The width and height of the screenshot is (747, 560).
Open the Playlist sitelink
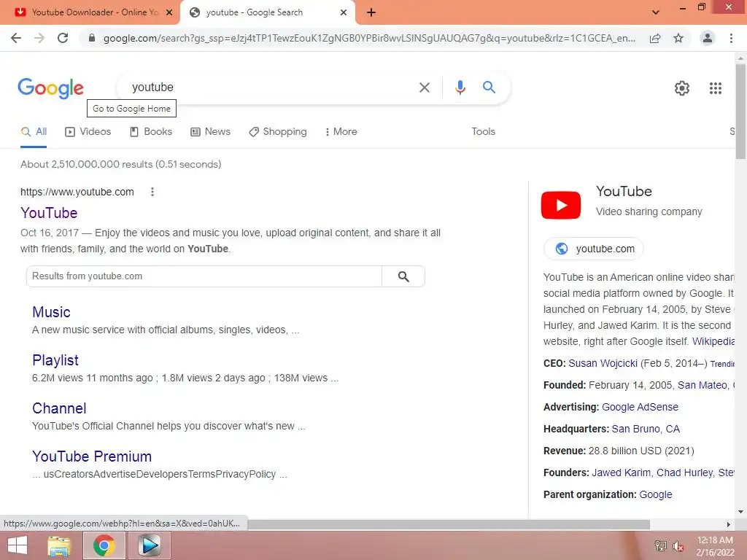(55, 360)
